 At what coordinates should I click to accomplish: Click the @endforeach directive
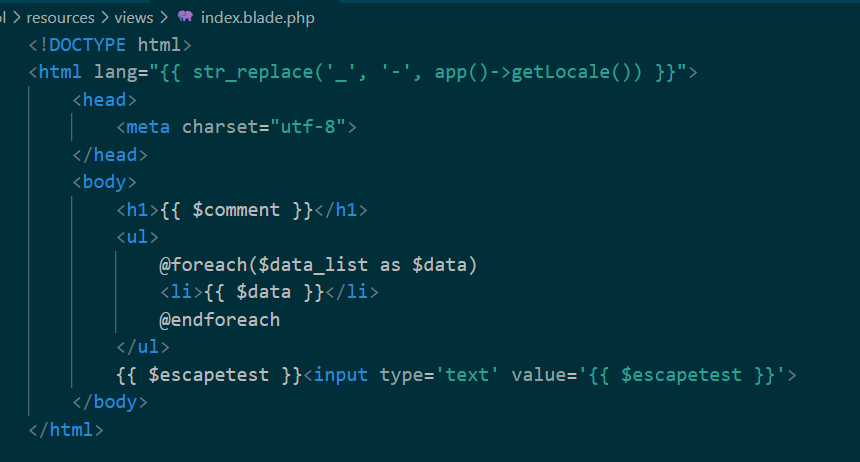(219, 320)
